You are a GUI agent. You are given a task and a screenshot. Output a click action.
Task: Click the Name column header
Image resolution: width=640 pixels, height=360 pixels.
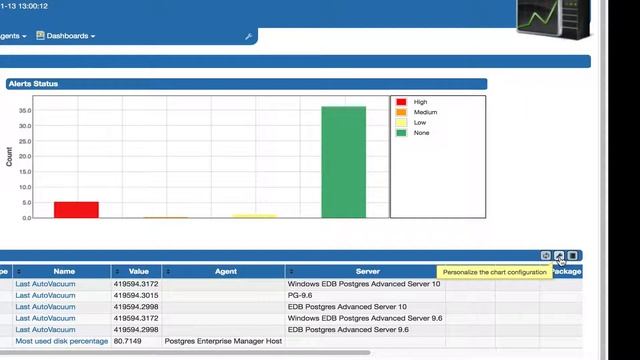tap(62, 271)
